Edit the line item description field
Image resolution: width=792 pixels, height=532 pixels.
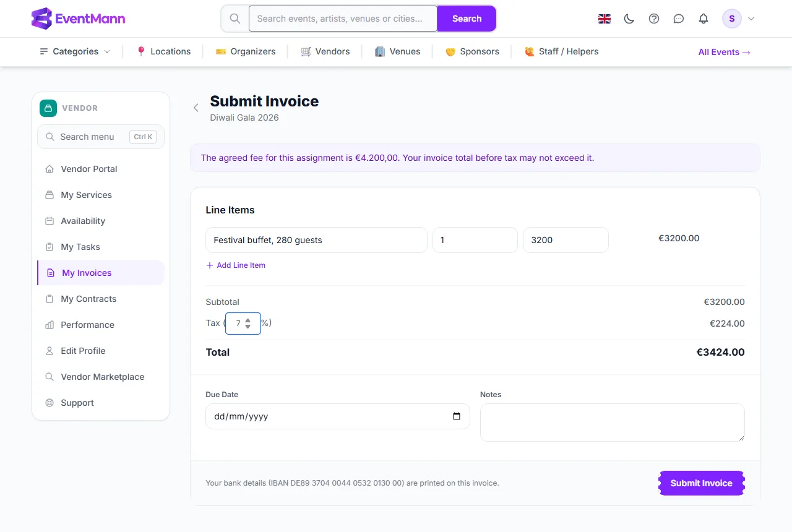pyautogui.click(x=316, y=240)
